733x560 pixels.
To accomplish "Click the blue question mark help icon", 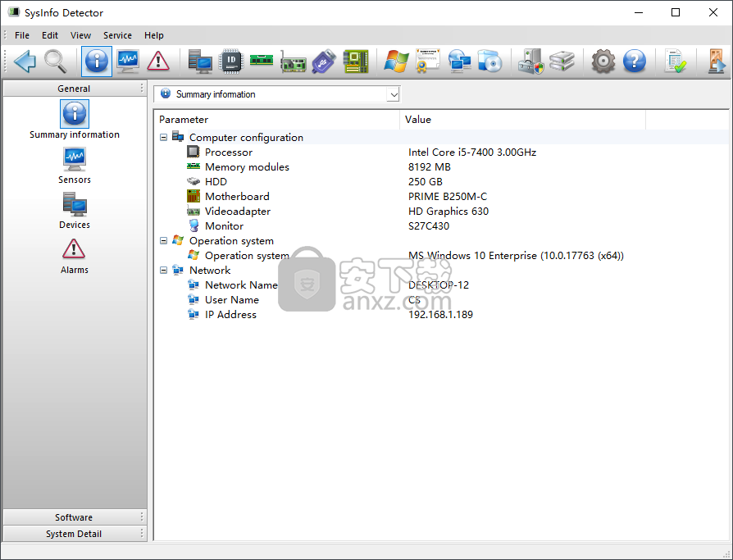I will (x=635, y=61).
